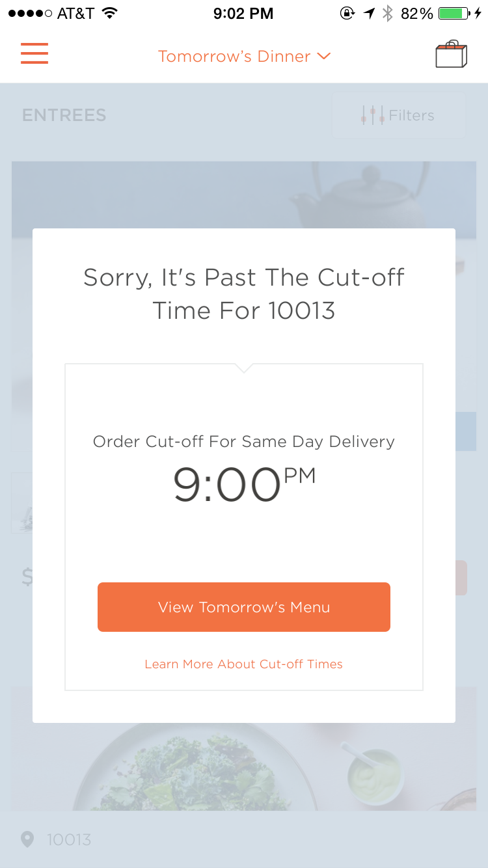Tap the Filters sliders icon
Screen dimensions: 488x868
(372, 115)
